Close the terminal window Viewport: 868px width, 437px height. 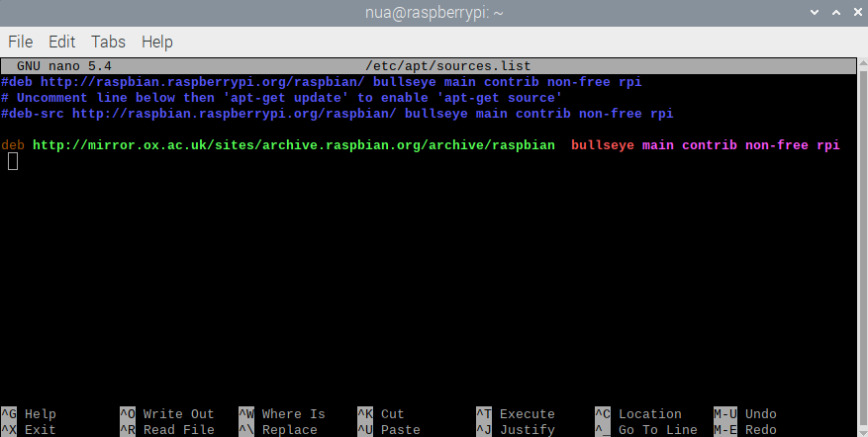(x=849, y=12)
